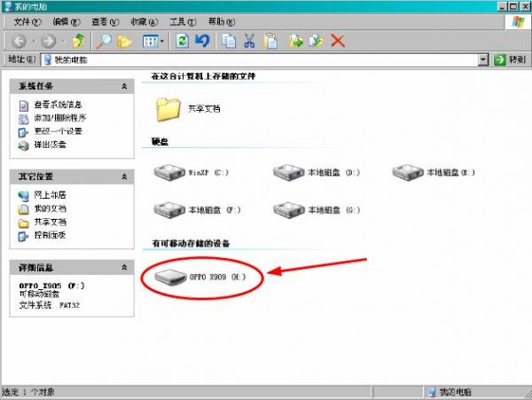The width and height of the screenshot is (532, 400).
Task: Click the Cut scissors icon
Action: coord(249,40)
